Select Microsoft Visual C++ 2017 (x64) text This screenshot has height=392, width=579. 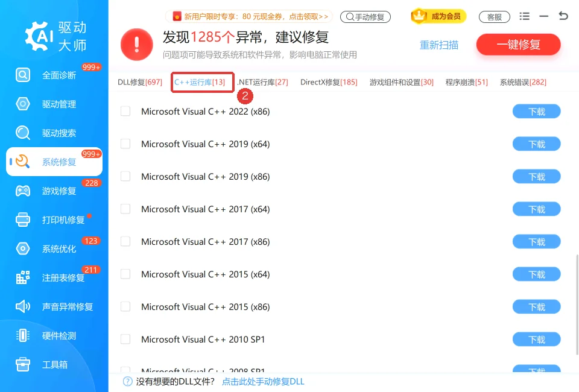pos(205,209)
